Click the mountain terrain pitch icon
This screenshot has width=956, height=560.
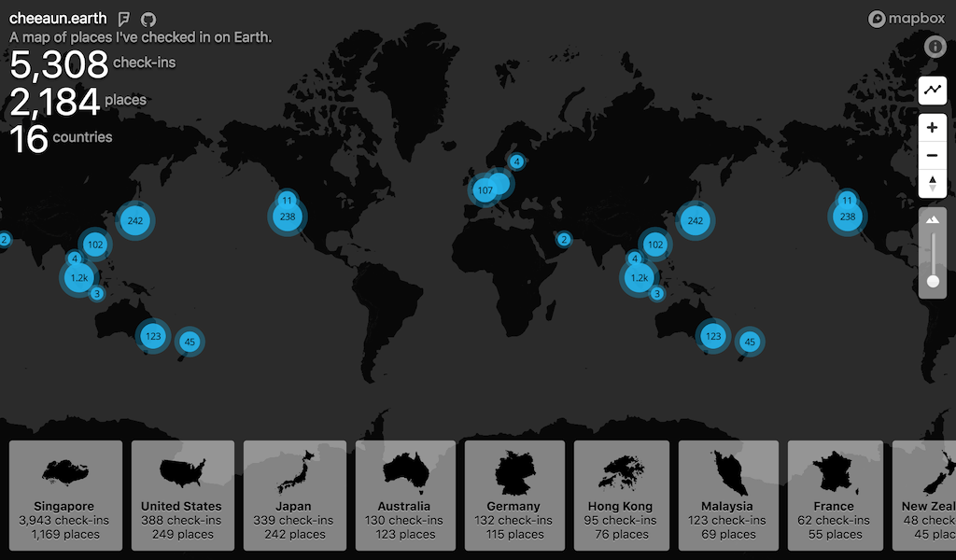tap(933, 219)
